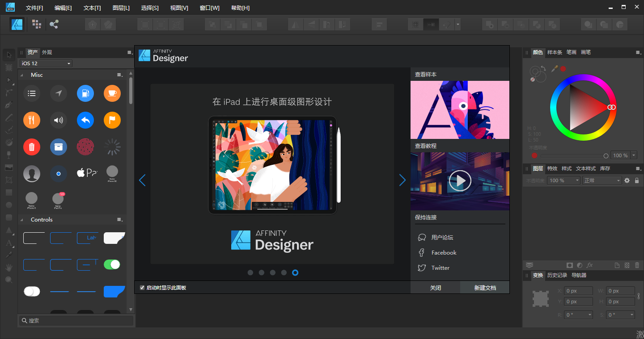644x339 pixels.
Task: Select the fifth carousel page dot
Action: tap(295, 272)
